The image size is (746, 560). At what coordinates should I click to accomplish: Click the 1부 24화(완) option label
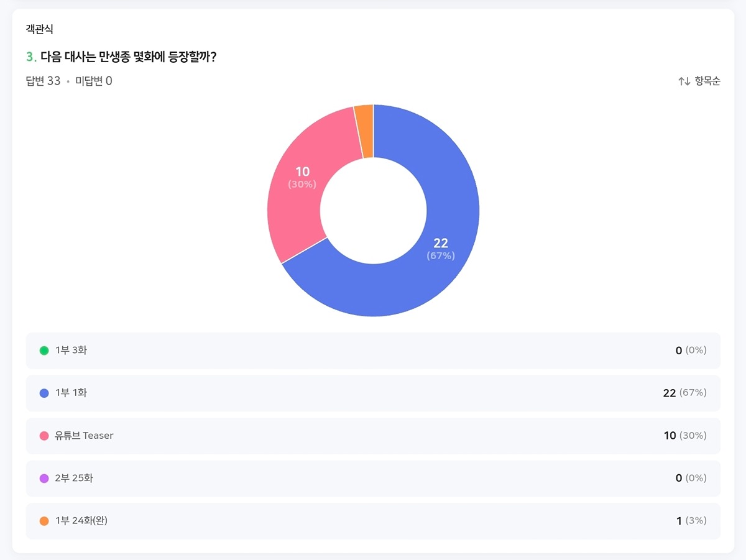click(x=81, y=521)
